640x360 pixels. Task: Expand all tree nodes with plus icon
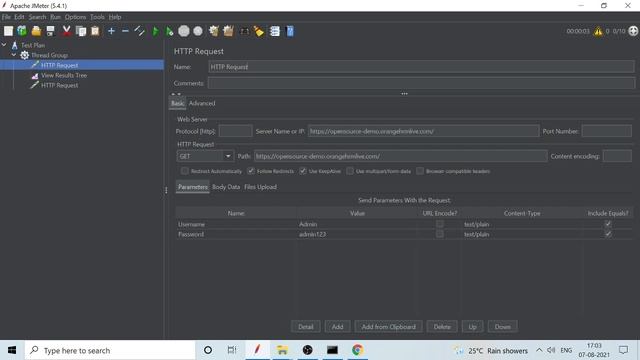111,31
